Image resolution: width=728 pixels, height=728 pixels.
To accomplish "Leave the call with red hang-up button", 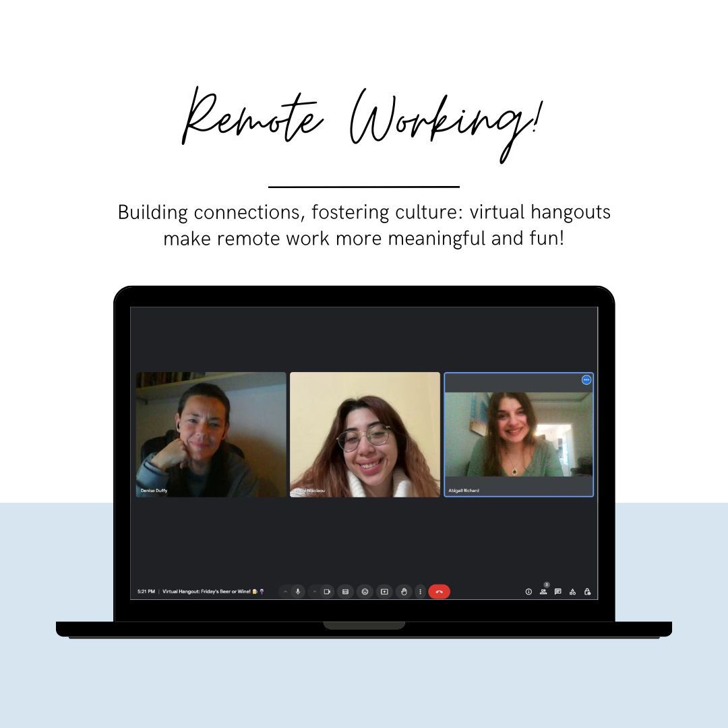I will pyautogui.click(x=439, y=592).
